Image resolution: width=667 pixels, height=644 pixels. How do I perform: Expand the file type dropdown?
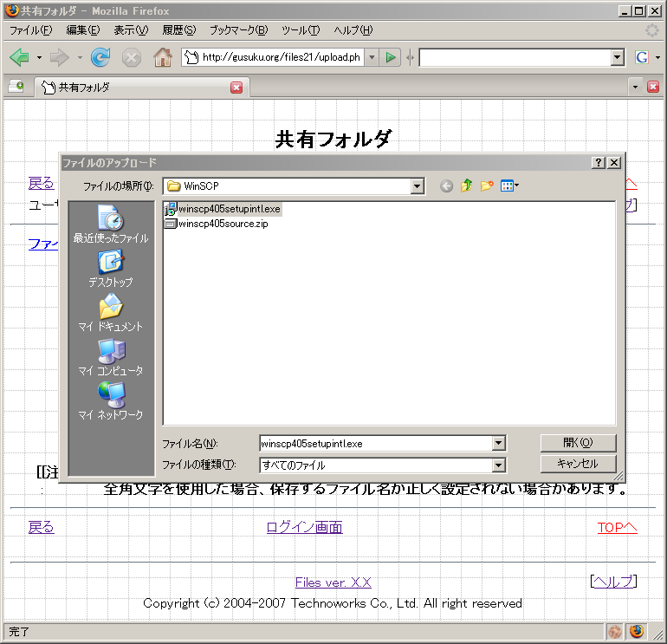(498, 465)
